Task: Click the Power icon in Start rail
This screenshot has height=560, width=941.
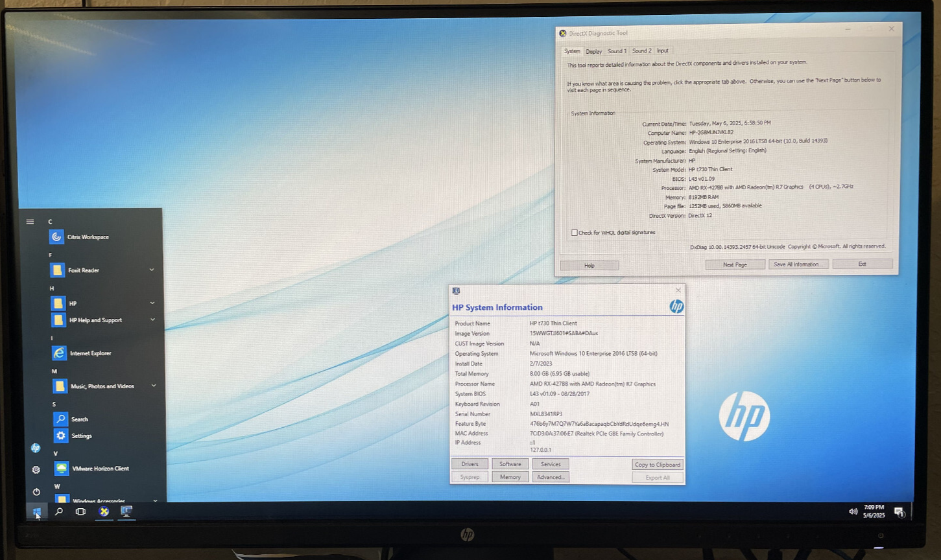Action: click(x=36, y=492)
